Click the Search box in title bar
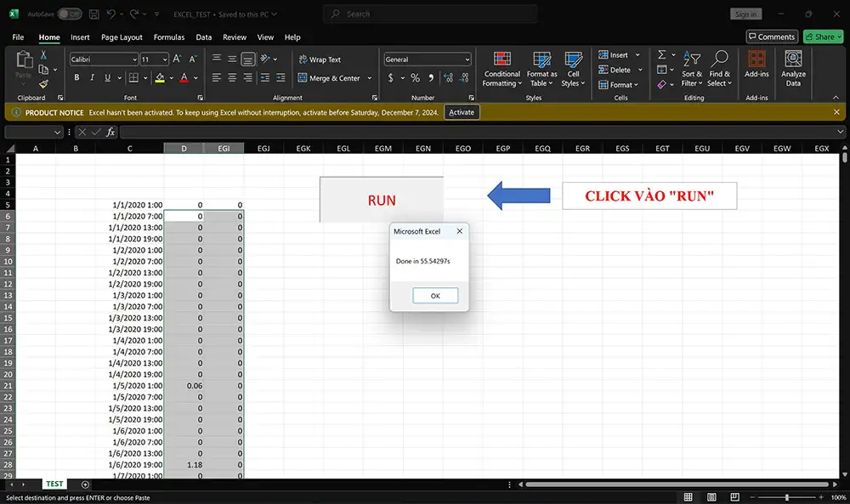Image resolution: width=850 pixels, height=504 pixels. [x=430, y=14]
